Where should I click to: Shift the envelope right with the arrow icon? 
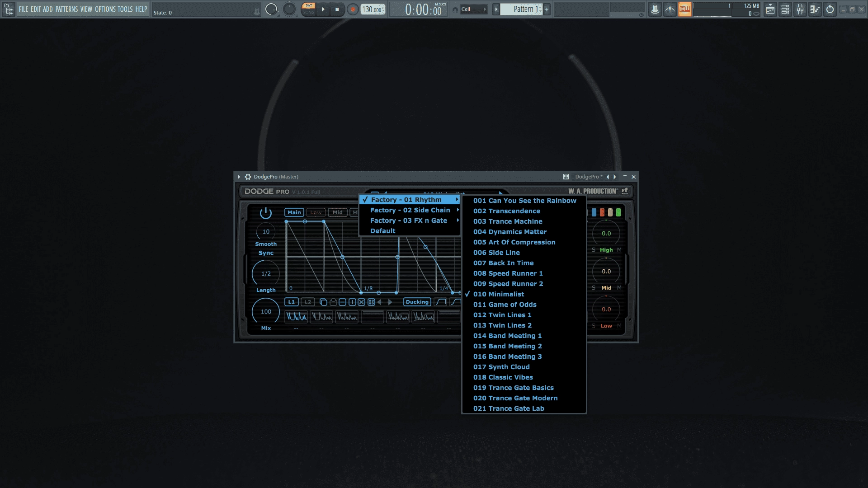(390, 302)
